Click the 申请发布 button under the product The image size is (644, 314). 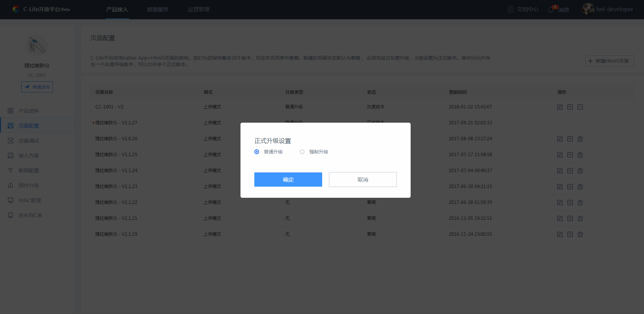pyautogui.click(x=37, y=87)
